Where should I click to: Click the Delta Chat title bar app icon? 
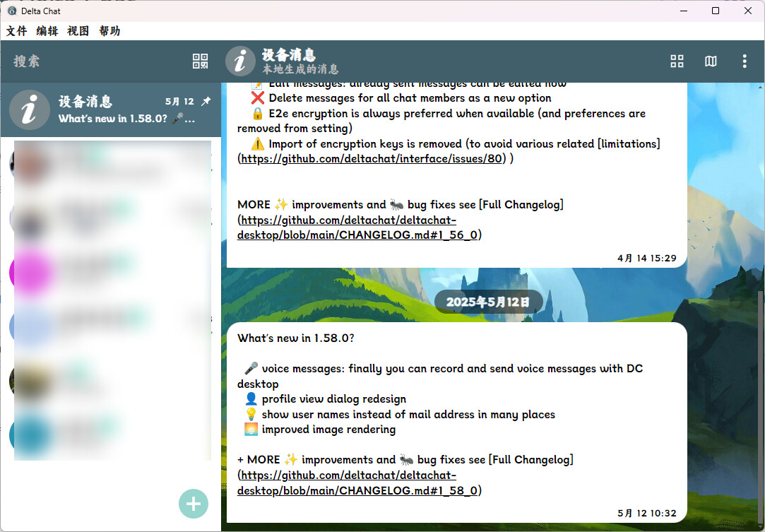[12, 11]
